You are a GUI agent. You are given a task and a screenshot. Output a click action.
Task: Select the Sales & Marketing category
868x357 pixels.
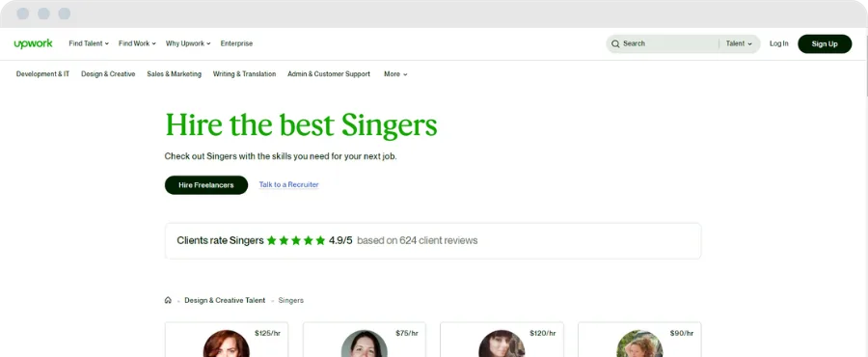coord(174,73)
